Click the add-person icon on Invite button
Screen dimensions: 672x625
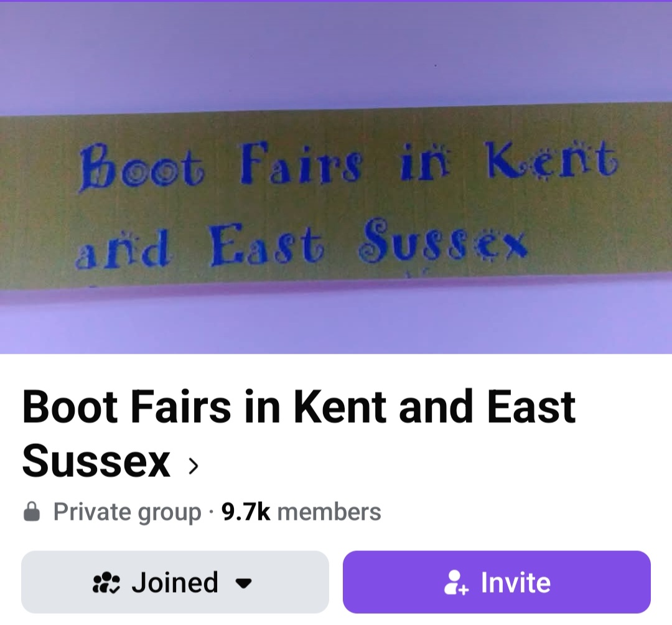(457, 583)
